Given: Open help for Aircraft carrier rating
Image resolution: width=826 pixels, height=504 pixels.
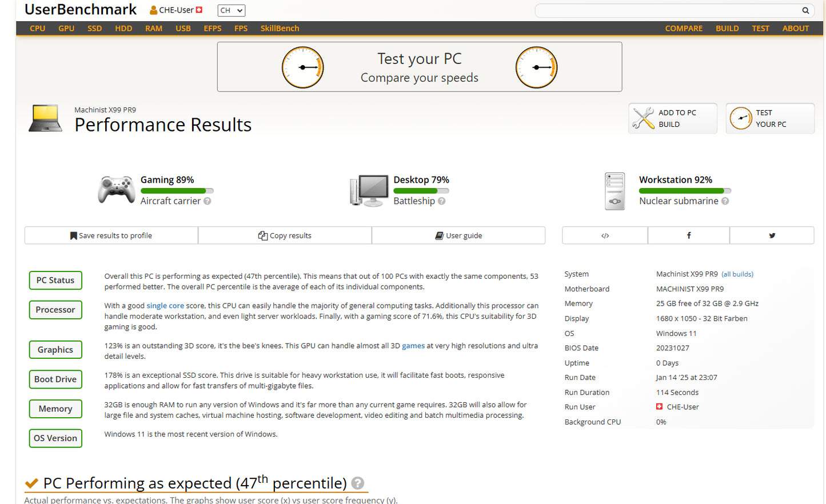Looking at the screenshot, I should tap(208, 201).
